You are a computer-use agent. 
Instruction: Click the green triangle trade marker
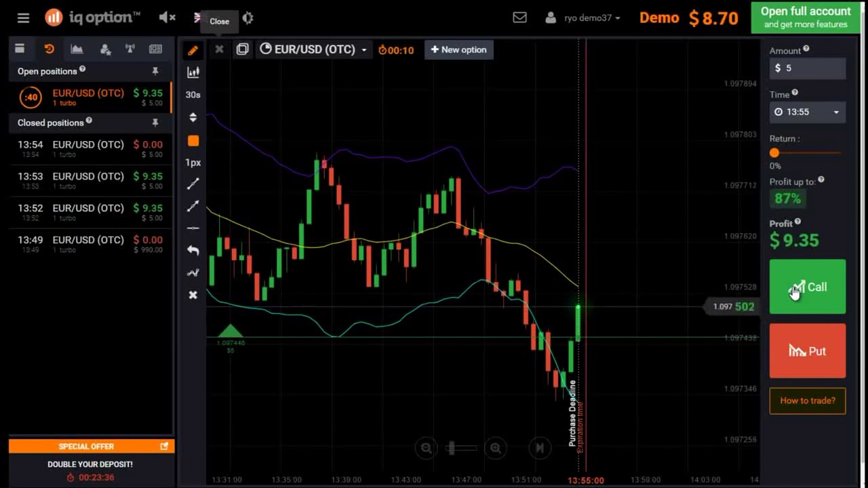pos(230,331)
